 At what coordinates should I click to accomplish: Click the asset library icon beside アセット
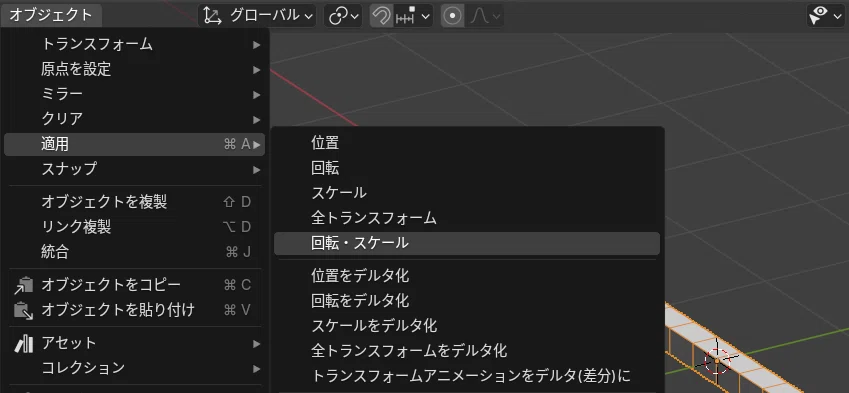click(23, 343)
